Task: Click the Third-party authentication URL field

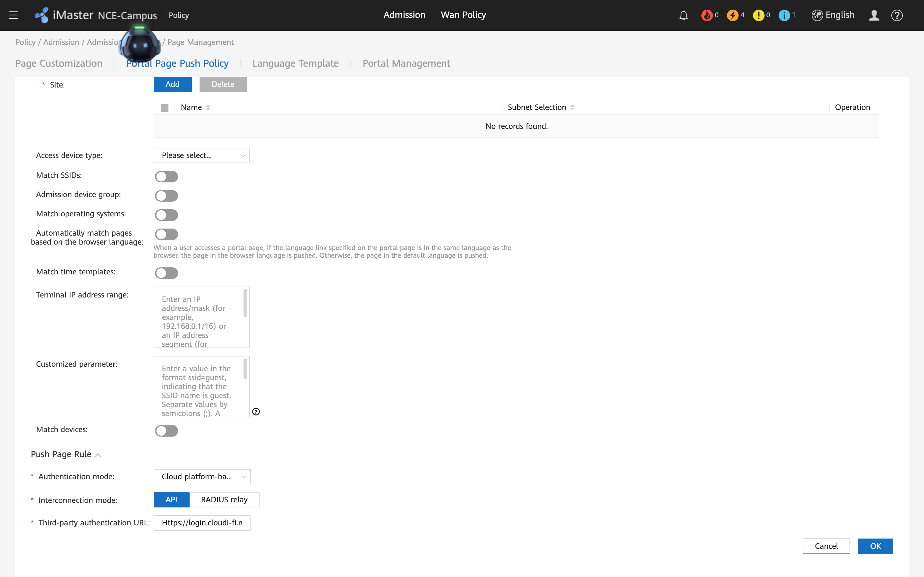Action: (202, 523)
